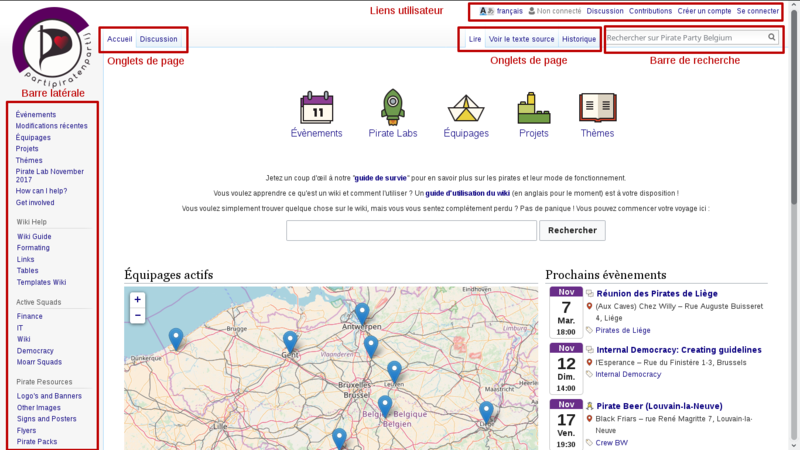Focus the wiki search field in header

tap(685, 38)
